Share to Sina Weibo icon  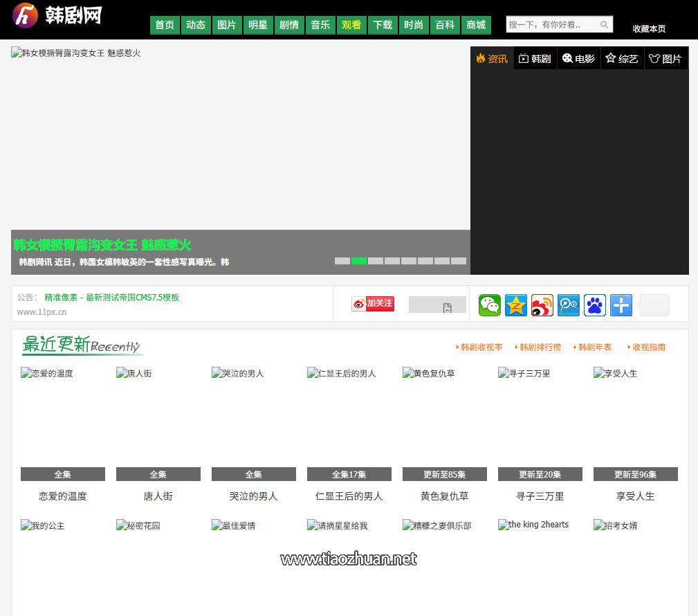point(542,305)
